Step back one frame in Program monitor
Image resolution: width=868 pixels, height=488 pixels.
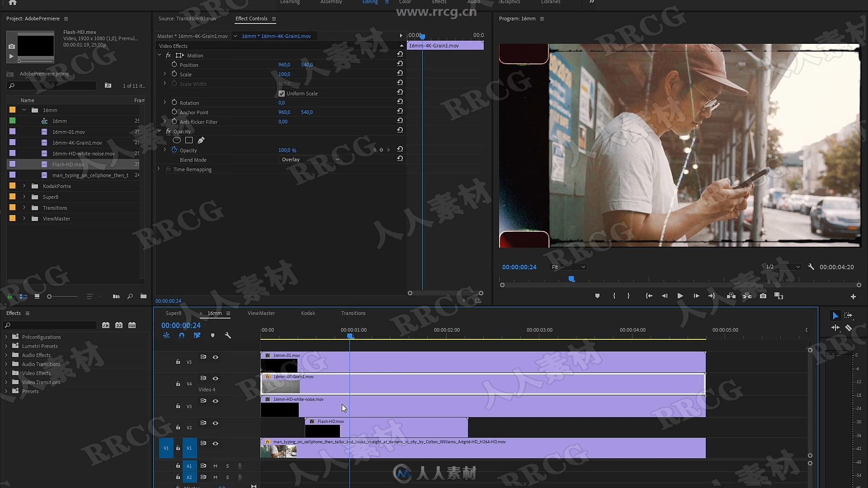tap(665, 296)
